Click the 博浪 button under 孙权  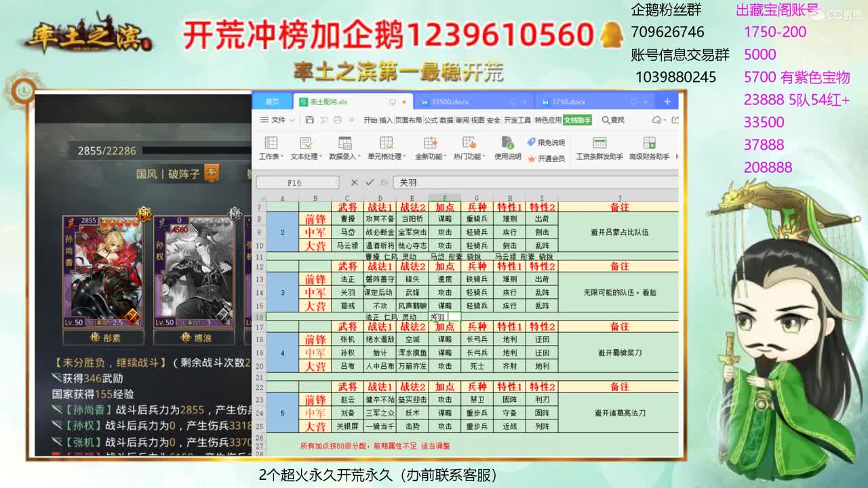195,337
